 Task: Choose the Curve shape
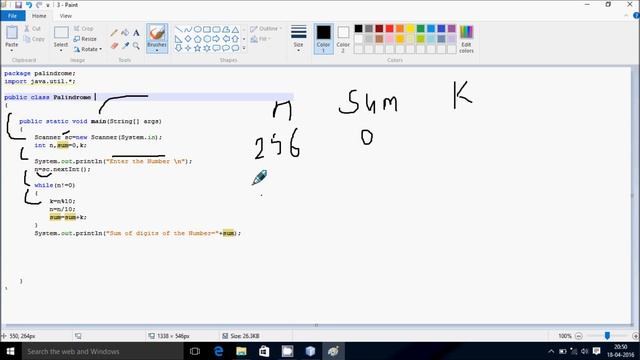tap(188, 29)
